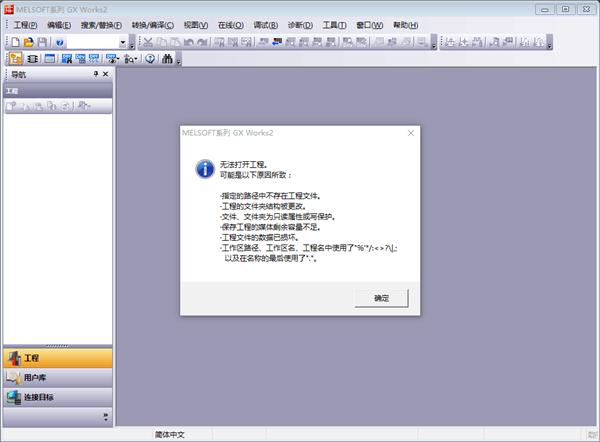
Task: Open the magnifier search icon's dropdown
Action: click(x=135, y=59)
